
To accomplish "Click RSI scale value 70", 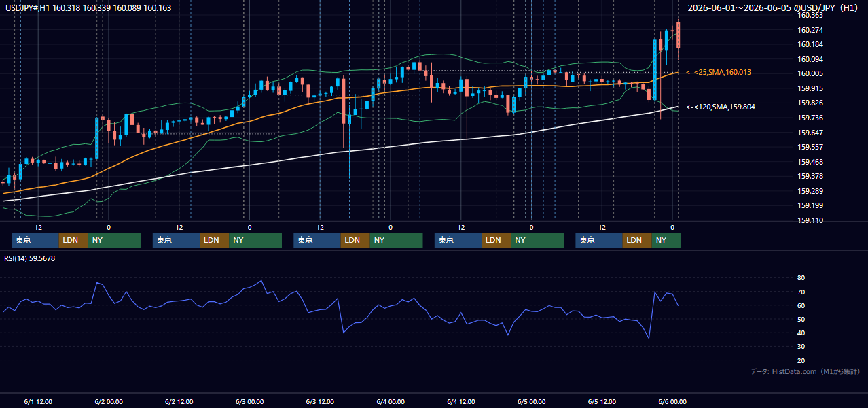I will [801, 292].
